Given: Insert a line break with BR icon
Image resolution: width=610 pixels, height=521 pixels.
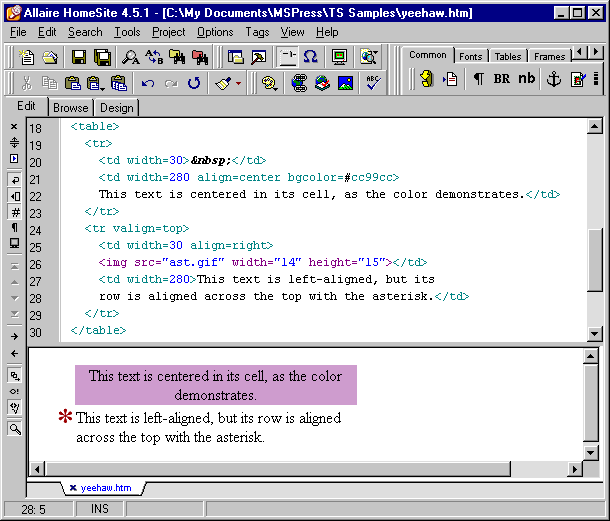Looking at the screenshot, I should coord(501,80).
